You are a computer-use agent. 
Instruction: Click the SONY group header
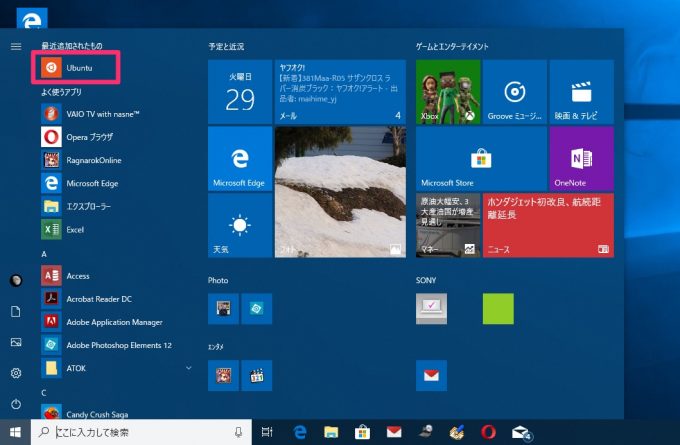(x=426, y=280)
